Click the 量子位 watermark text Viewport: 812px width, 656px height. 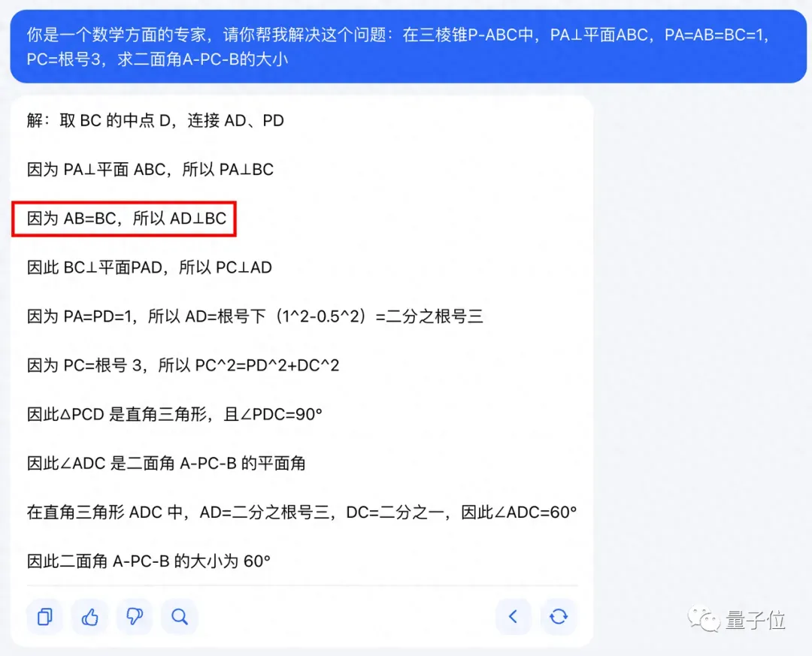pyautogui.click(x=755, y=620)
